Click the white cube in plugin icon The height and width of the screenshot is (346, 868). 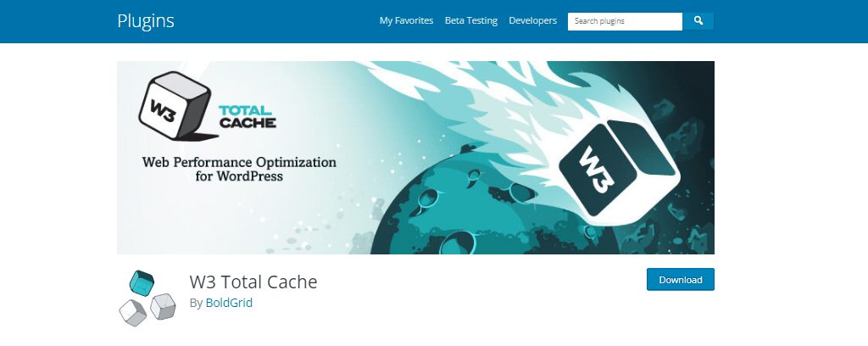(x=133, y=311)
